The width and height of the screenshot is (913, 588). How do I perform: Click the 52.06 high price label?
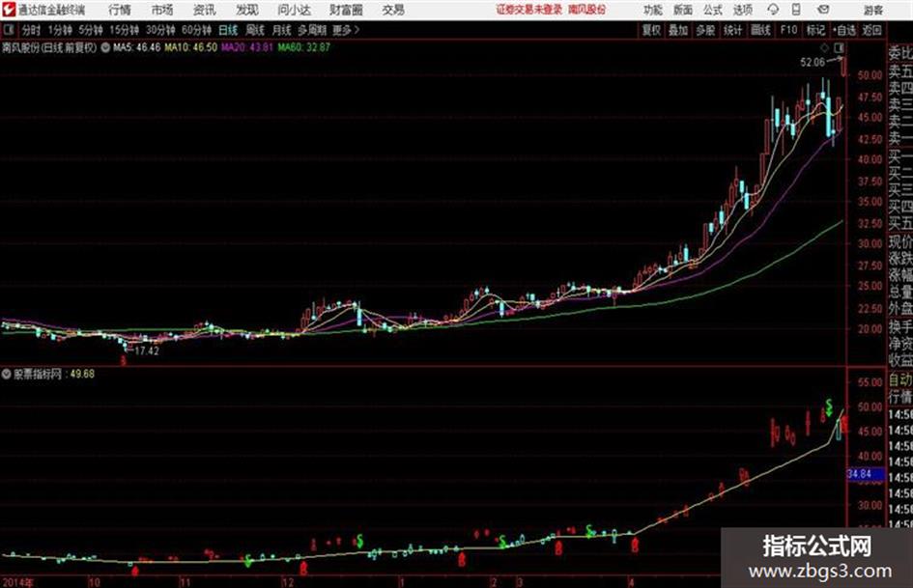813,62
